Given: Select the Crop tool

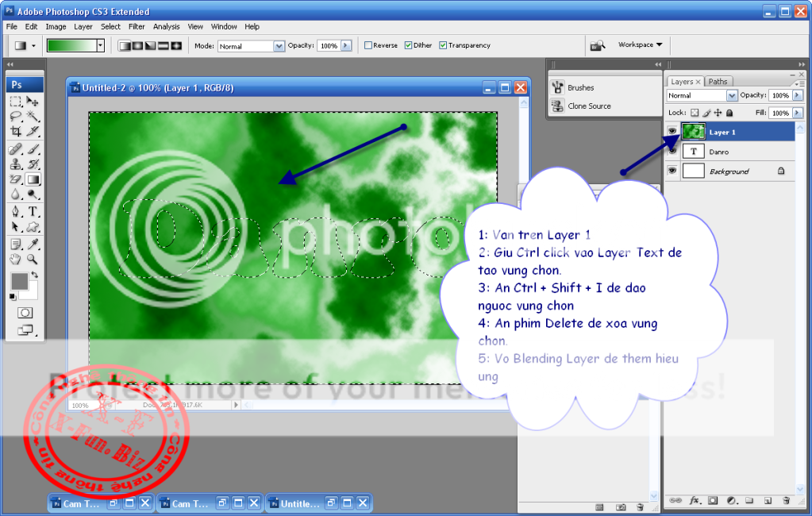Looking at the screenshot, I should click(x=16, y=131).
